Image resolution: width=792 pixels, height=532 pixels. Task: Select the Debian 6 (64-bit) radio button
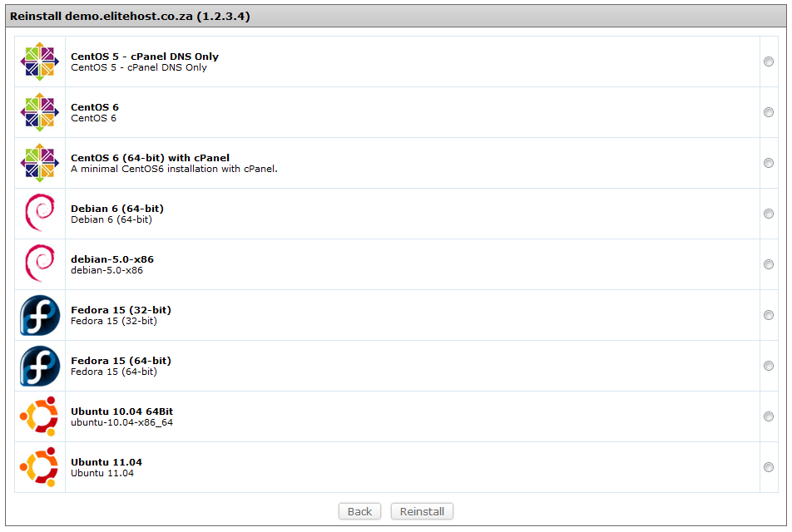point(768,214)
